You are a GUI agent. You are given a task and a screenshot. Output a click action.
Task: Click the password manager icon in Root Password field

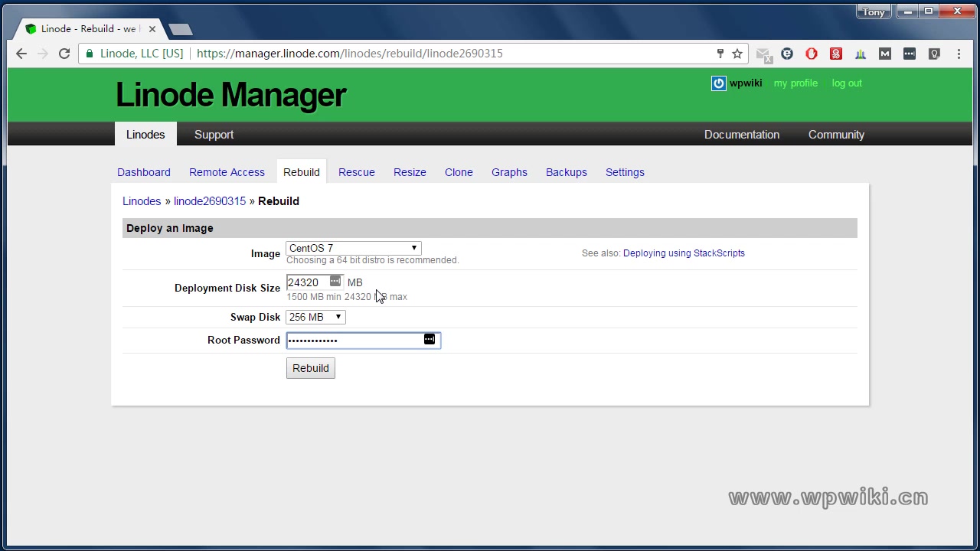[430, 339]
